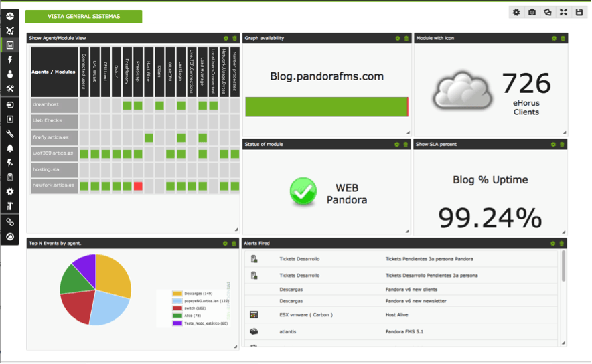The height and width of the screenshot is (364, 592).
Task: Open the Events lightning bolt sidebar icon
Action: pos(10,60)
